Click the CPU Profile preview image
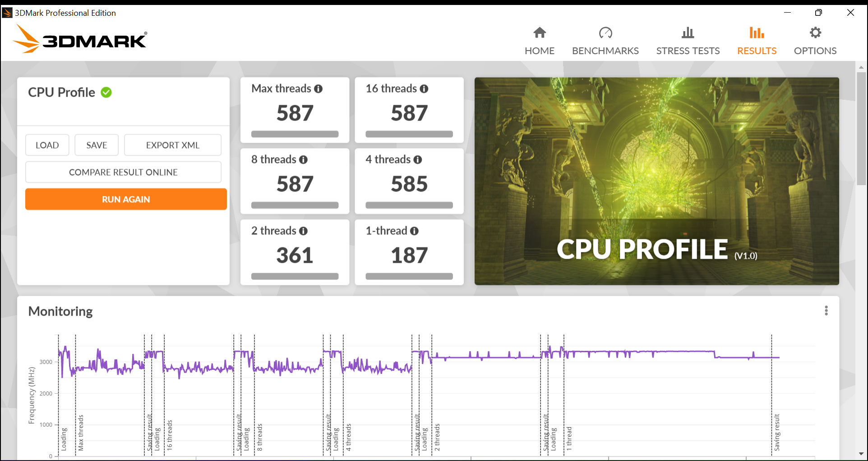Viewport: 868px width, 461px height. point(656,181)
